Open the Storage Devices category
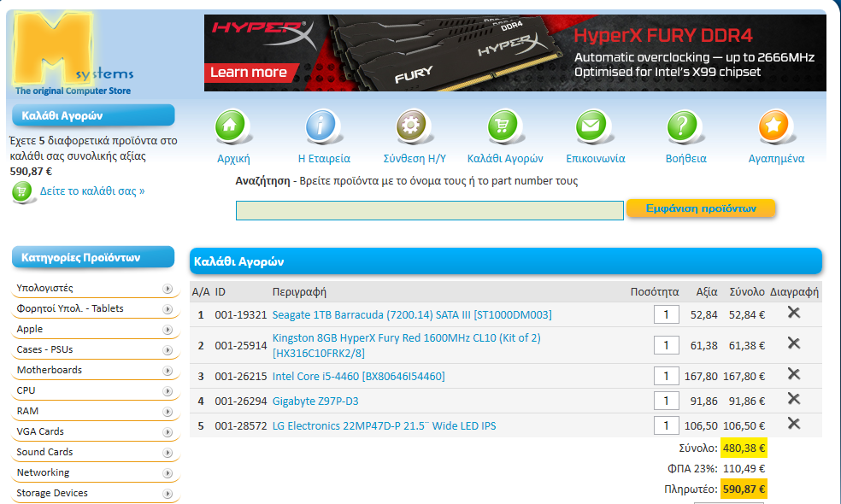This screenshot has height=504, width=841. coord(52,493)
